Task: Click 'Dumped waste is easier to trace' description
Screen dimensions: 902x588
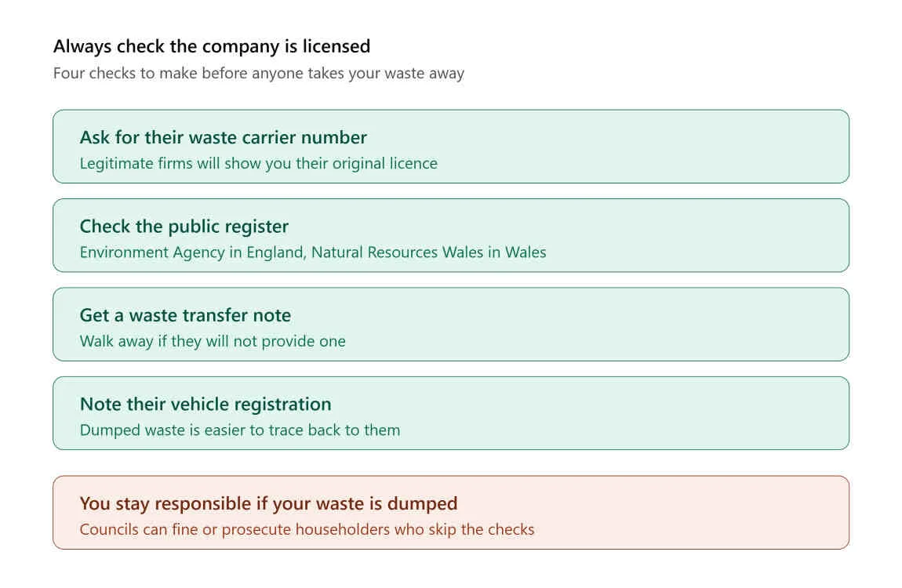Action: click(240, 430)
